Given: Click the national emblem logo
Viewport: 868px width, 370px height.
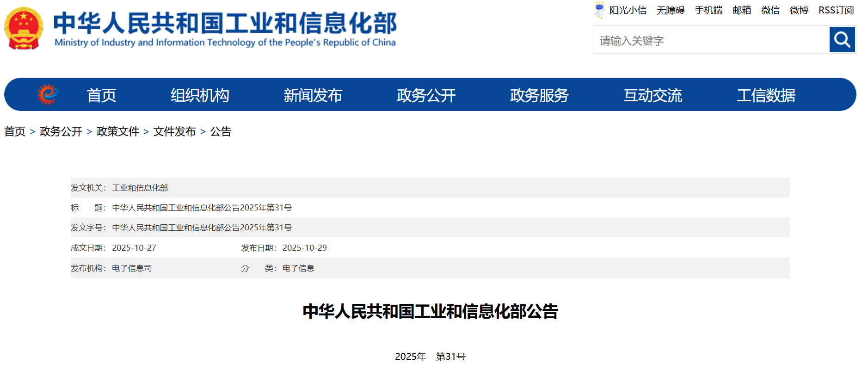Looking at the screenshot, I should coord(24,29).
